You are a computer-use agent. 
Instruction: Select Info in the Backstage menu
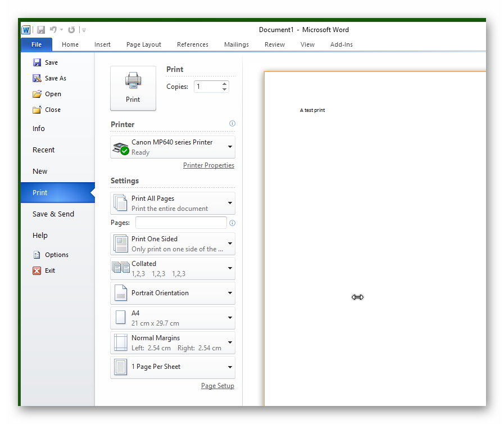pyautogui.click(x=39, y=129)
